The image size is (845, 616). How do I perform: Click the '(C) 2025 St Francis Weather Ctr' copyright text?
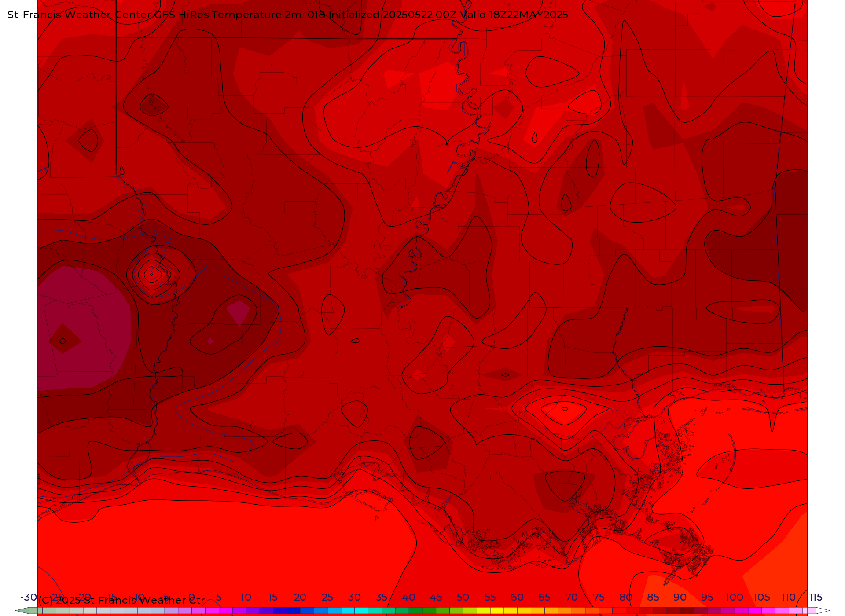coord(121,601)
